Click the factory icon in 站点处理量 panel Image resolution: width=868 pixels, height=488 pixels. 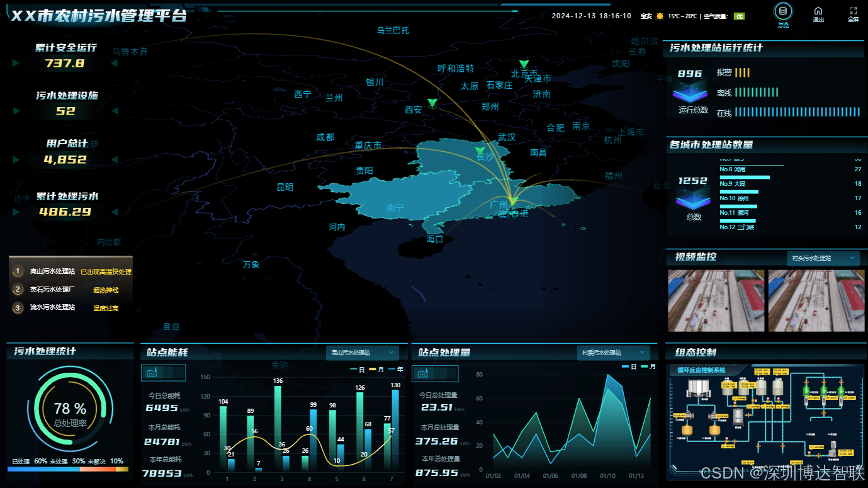point(422,373)
